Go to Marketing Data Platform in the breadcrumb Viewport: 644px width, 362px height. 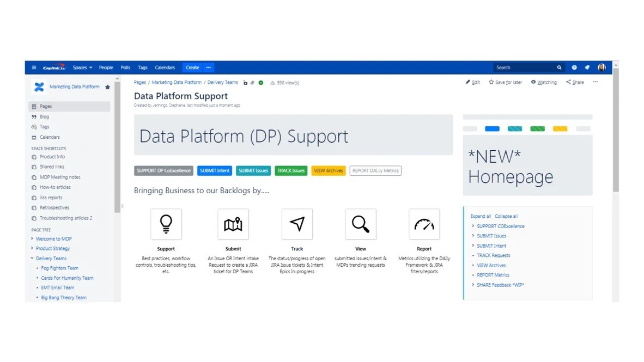coord(177,83)
